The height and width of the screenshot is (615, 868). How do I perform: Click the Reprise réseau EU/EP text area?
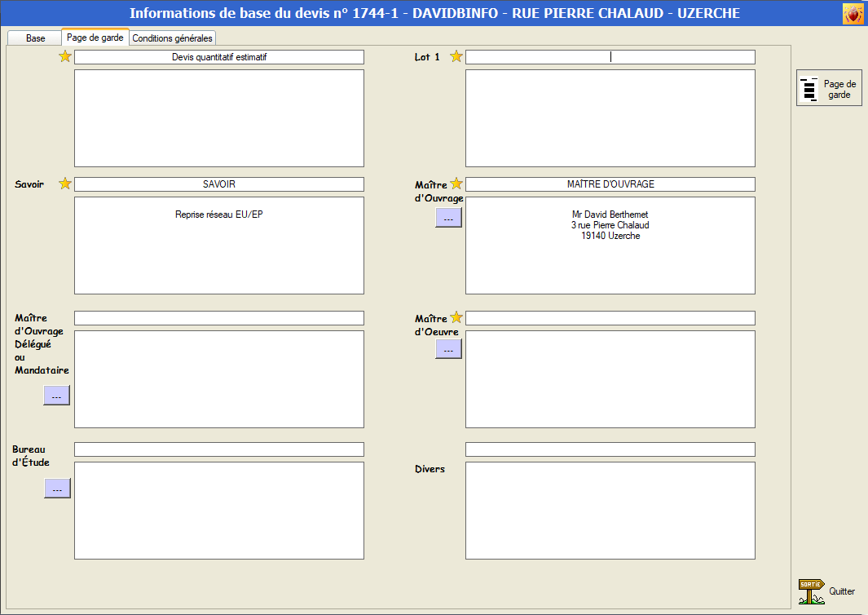(218, 245)
